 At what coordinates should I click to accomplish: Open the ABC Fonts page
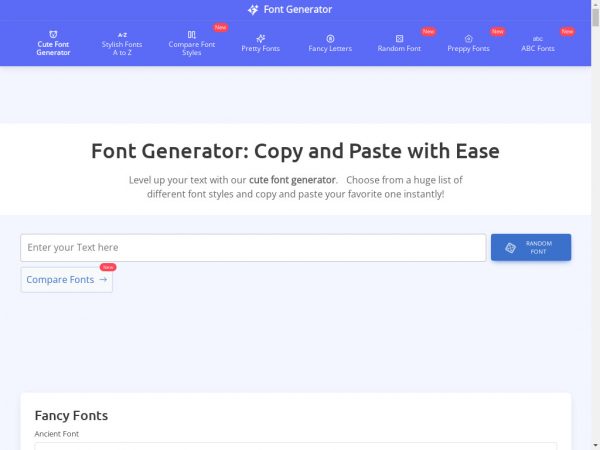[538, 43]
